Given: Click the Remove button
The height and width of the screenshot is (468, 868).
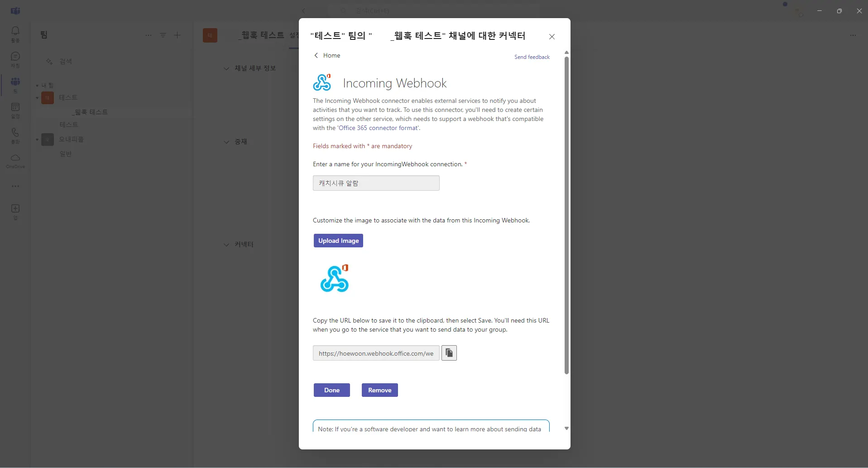Looking at the screenshot, I should point(380,390).
